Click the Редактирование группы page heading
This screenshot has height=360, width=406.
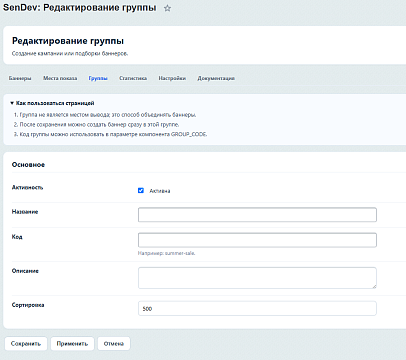coord(68,41)
